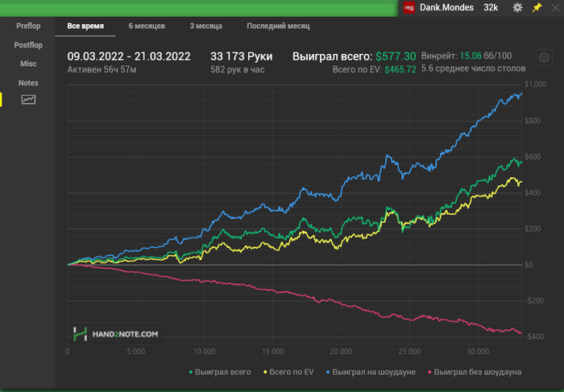The width and height of the screenshot is (564, 392).
Task: Close the player popup window
Action: coord(555,7)
